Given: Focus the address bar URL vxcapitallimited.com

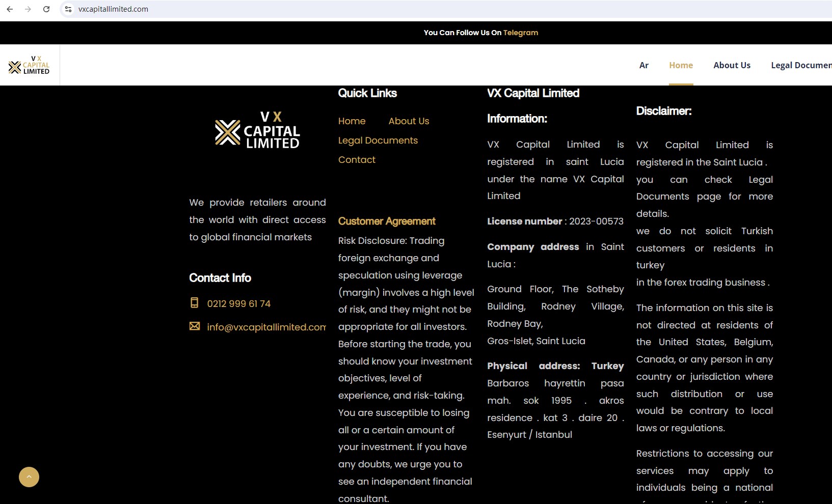Looking at the screenshot, I should tap(113, 9).
